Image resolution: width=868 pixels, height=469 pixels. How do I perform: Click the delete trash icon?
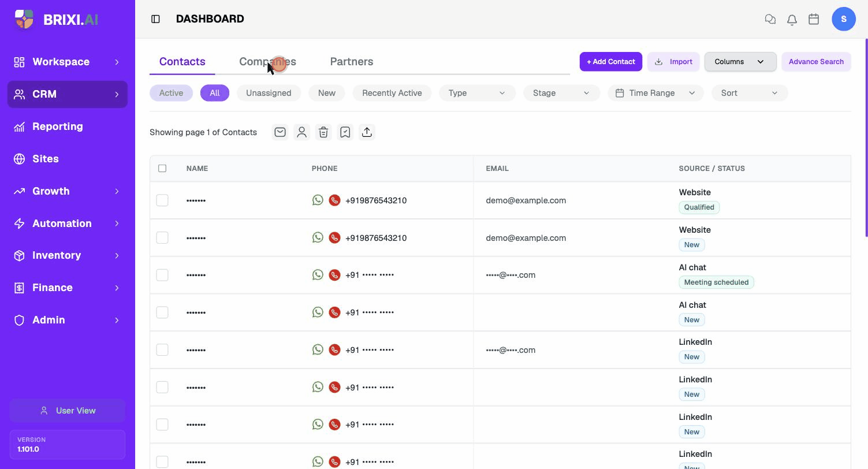[323, 132]
